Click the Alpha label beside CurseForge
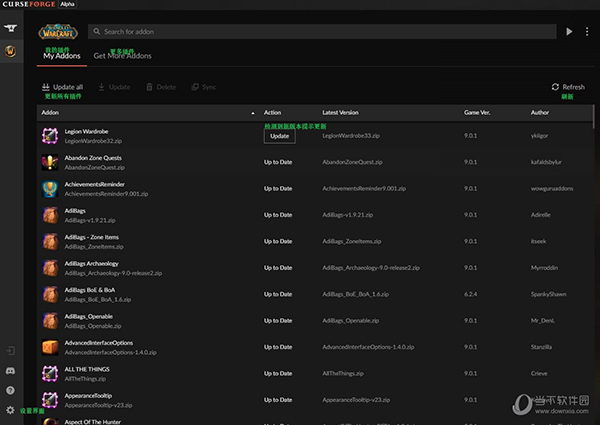The width and height of the screenshot is (600, 425). click(67, 4)
